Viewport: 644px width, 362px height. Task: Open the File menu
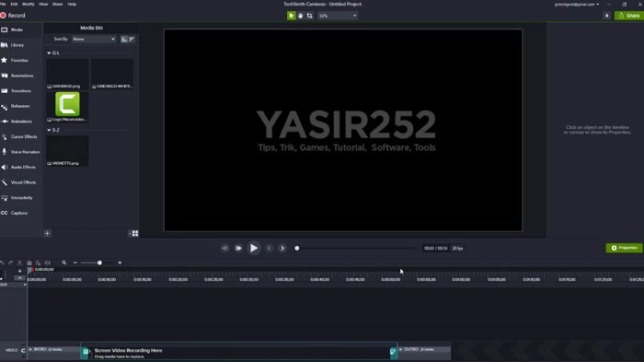3,4
